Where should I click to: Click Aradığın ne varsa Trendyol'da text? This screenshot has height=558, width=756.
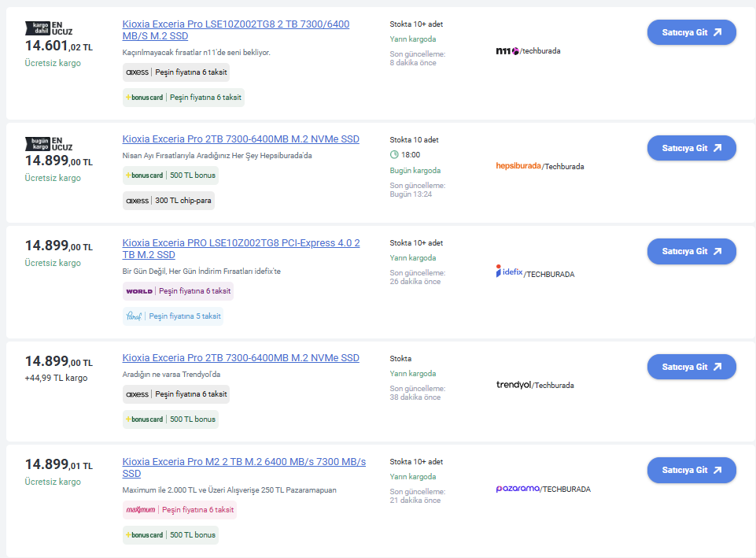(x=171, y=375)
